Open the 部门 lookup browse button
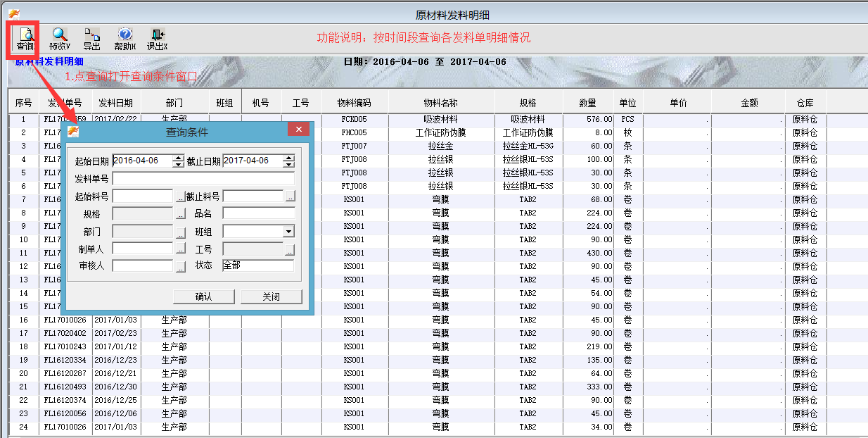 (180, 232)
